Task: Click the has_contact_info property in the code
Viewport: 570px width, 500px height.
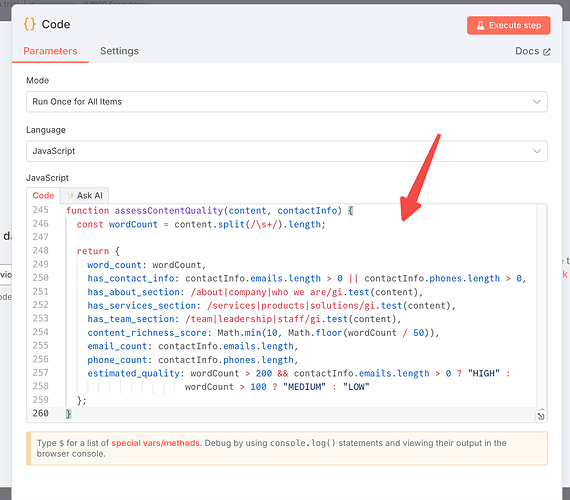Action: pyautogui.click(x=131, y=279)
